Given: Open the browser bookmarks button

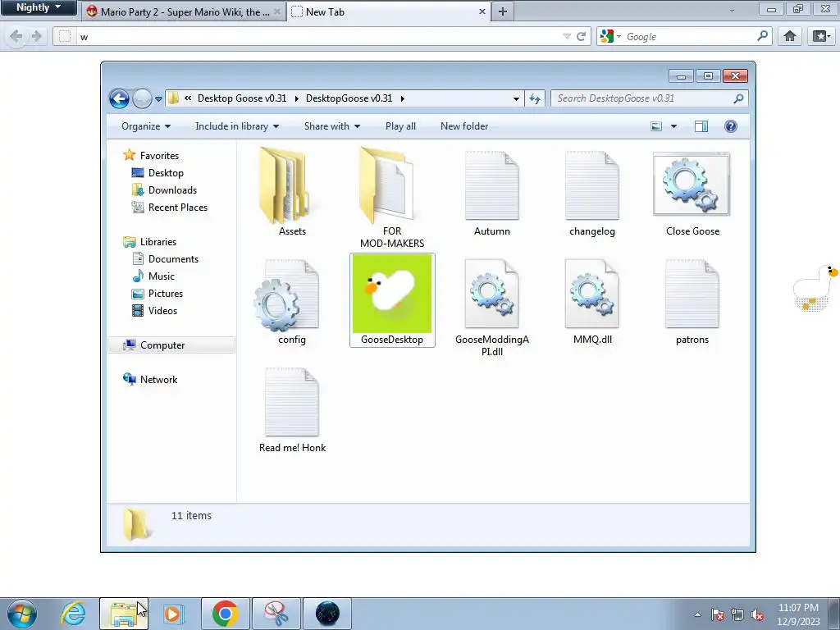Looking at the screenshot, I should tap(821, 36).
